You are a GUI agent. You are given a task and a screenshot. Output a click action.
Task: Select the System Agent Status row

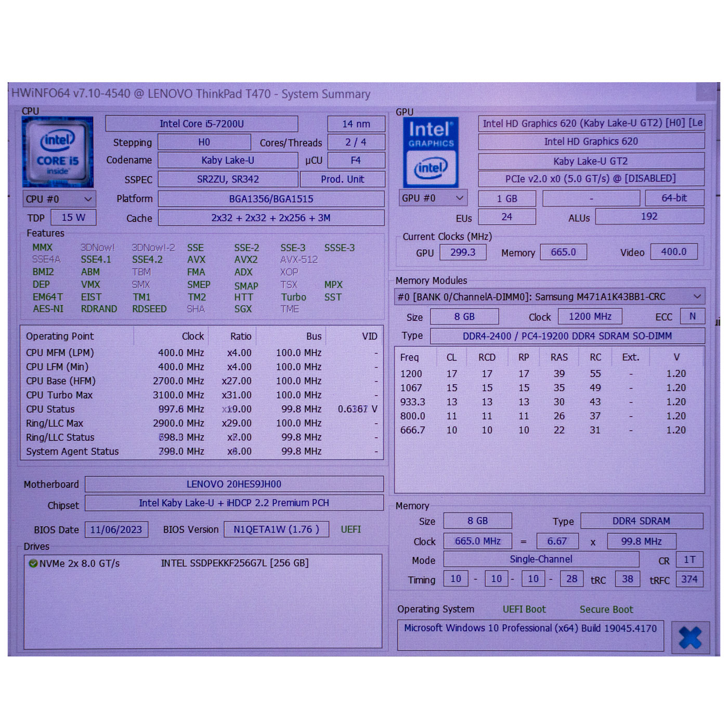[202, 451]
